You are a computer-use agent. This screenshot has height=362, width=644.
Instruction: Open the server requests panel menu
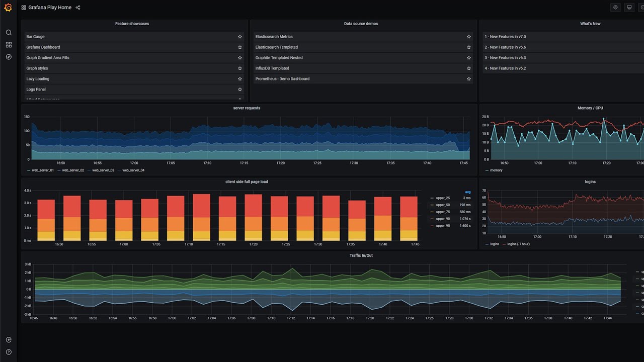point(247,108)
